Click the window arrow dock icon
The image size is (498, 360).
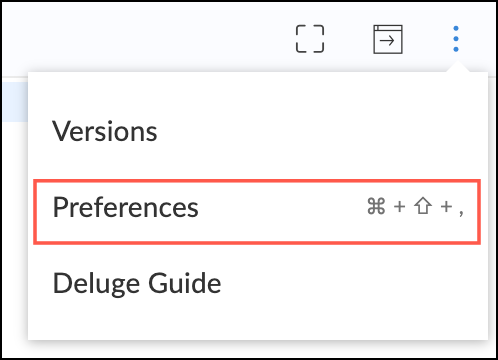[388, 39]
